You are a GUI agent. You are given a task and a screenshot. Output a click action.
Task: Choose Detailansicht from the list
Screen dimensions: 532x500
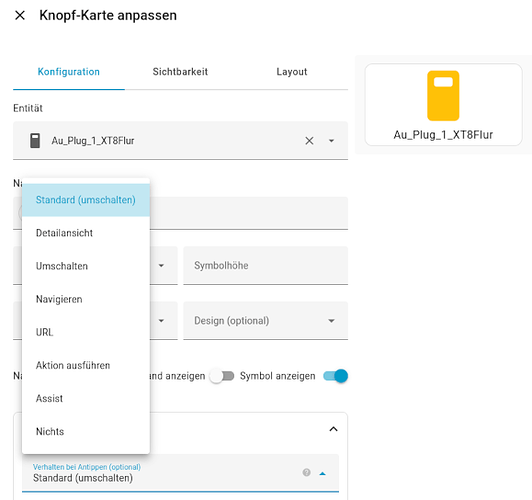[86, 233]
